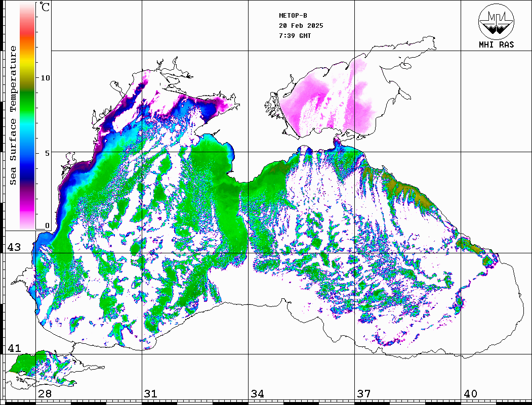Screen dimensions: 532x405
Task: Click the '10' tick label on legend
Action: coord(45,78)
